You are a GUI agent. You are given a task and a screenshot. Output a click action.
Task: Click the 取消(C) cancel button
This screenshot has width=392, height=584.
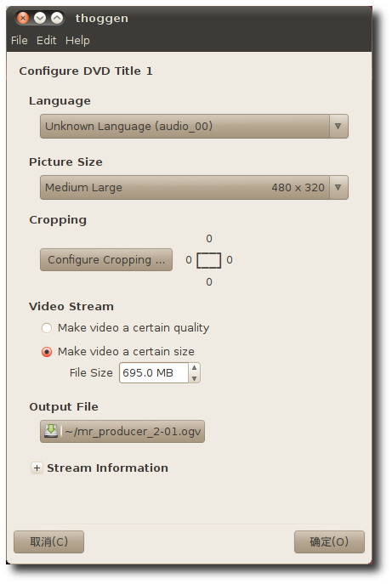pyautogui.click(x=48, y=541)
